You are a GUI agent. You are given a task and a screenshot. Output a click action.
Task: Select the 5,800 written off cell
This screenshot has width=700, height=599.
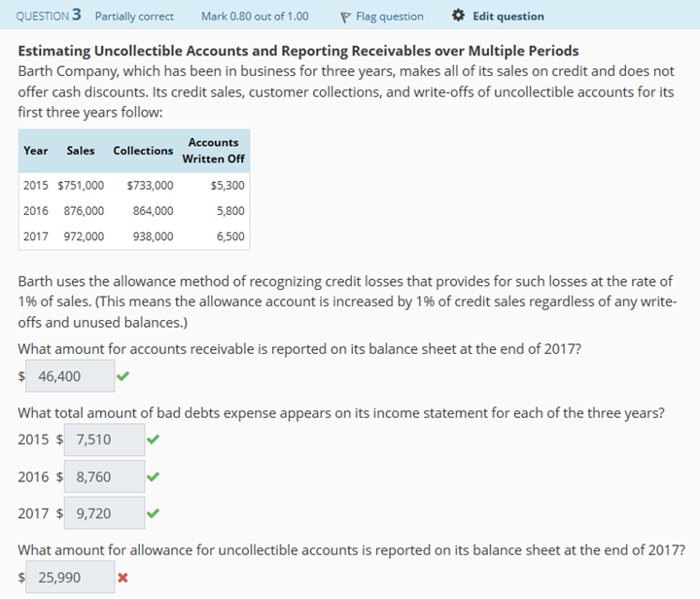click(230, 211)
